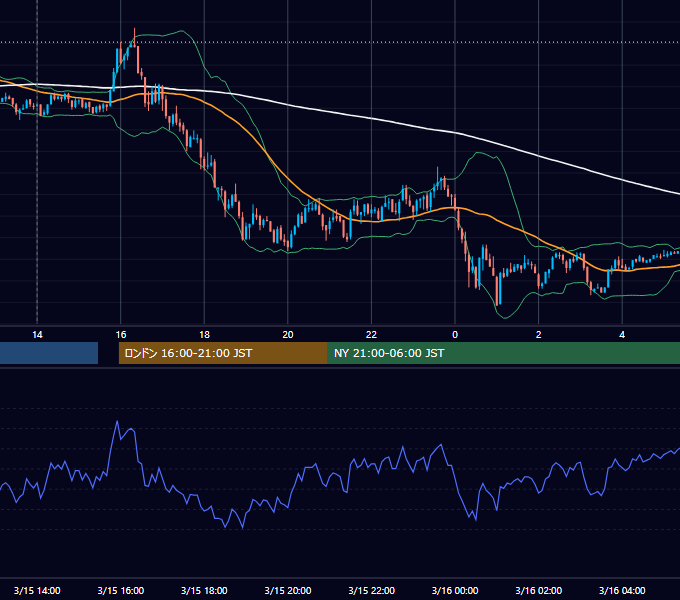The height and width of the screenshot is (600, 680).
Task: Click the 18 hour label on the price chart axis
Action: (204, 335)
